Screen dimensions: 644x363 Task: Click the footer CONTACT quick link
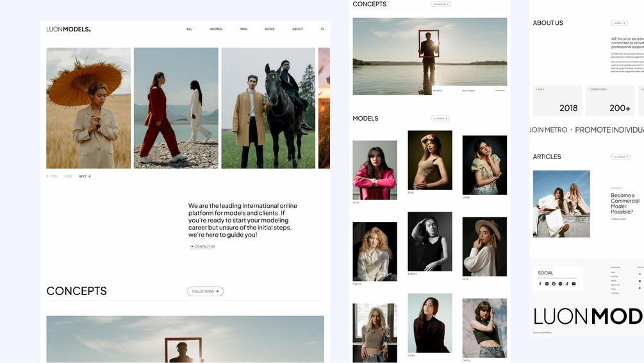[x=615, y=293]
